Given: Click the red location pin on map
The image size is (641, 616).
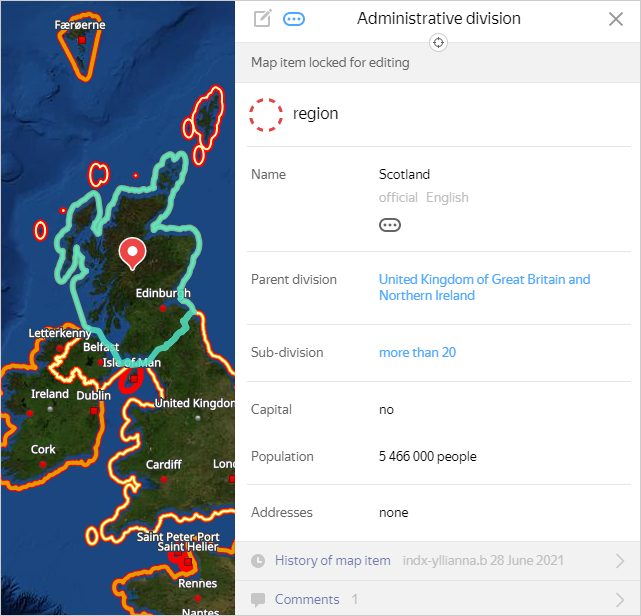Looking at the screenshot, I should (132, 253).
